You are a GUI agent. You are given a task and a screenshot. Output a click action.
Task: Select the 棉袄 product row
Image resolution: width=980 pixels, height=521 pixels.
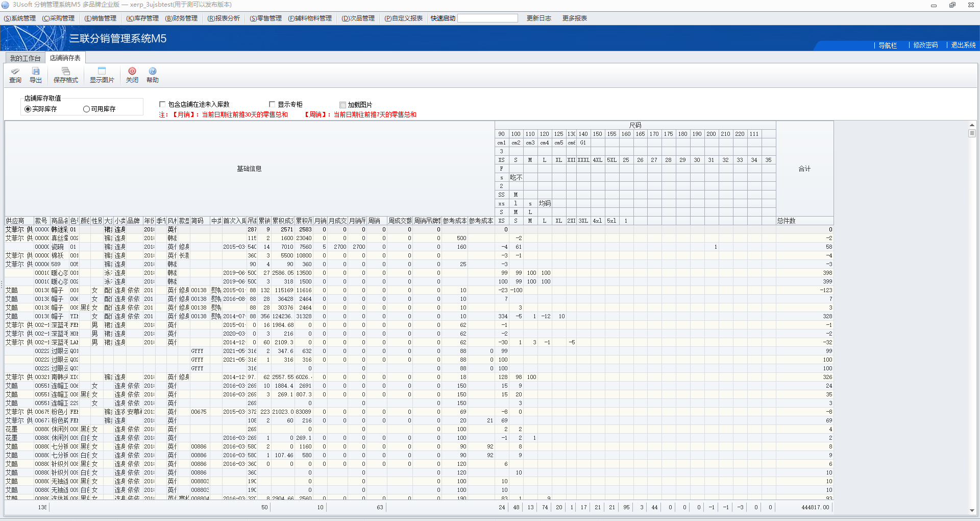pyautogui.click(x=419, y=256)
